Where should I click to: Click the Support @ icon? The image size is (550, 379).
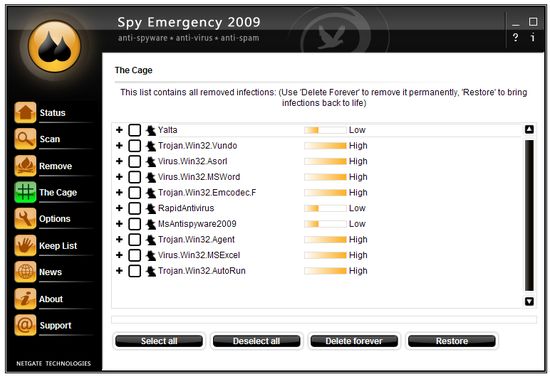tap(25, 325)
